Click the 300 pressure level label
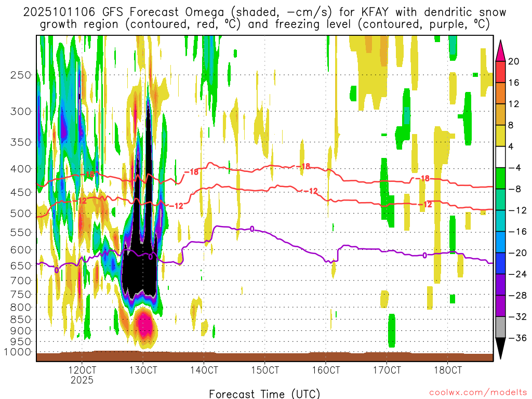Image resolution: width=532 pixels, height=399 pixels. click(x=21, y=111)
